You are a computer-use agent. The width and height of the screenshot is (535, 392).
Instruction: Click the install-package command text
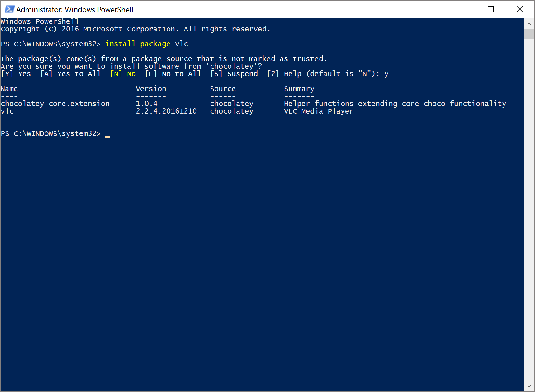point(138,44)
